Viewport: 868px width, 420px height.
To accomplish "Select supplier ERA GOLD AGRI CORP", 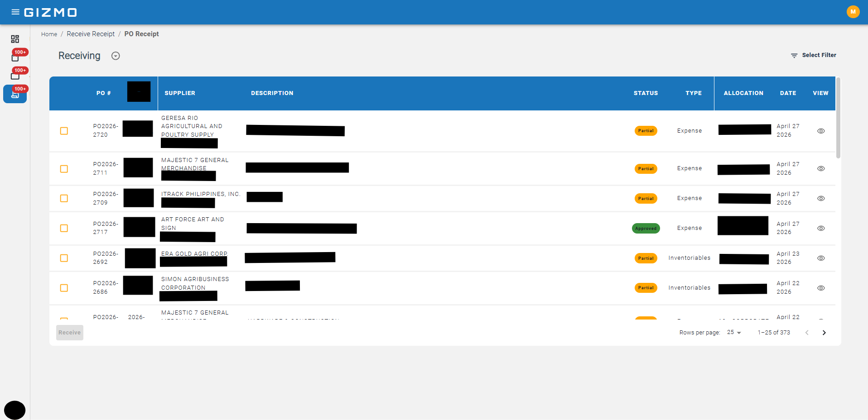I will coord(194,254).
